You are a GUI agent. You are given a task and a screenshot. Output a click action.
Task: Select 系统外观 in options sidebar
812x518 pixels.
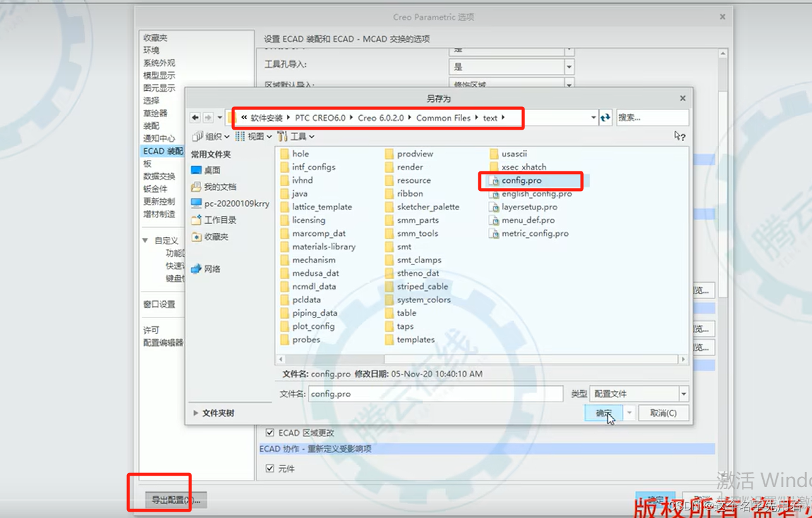(x=159, y=63)
